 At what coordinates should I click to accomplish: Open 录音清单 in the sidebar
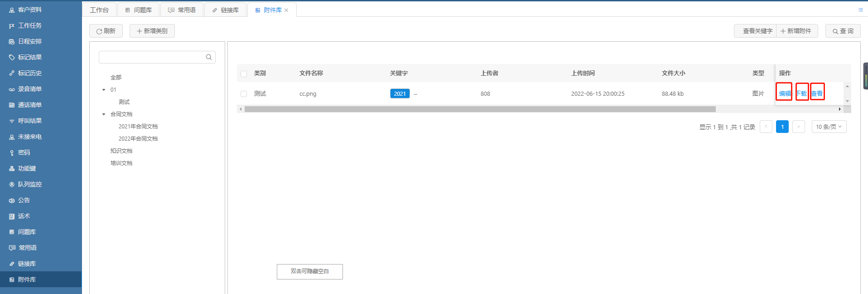[29, 89]
